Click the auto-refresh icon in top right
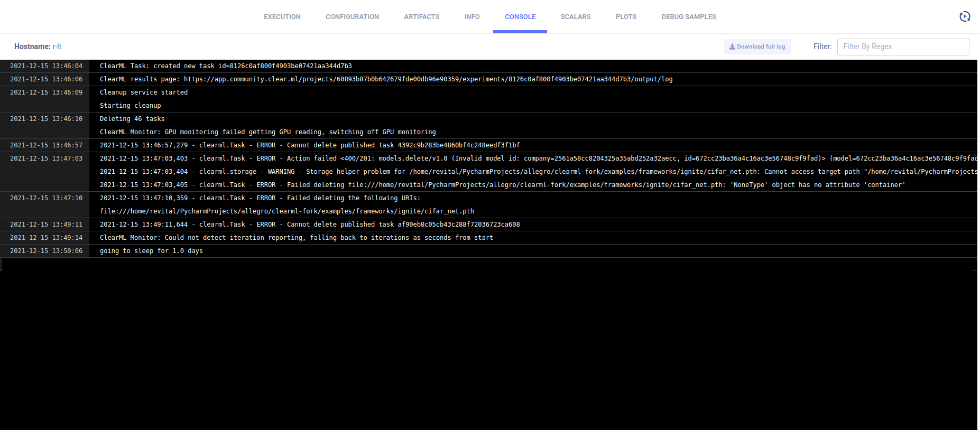980x430 pixels. coord(965,16)
